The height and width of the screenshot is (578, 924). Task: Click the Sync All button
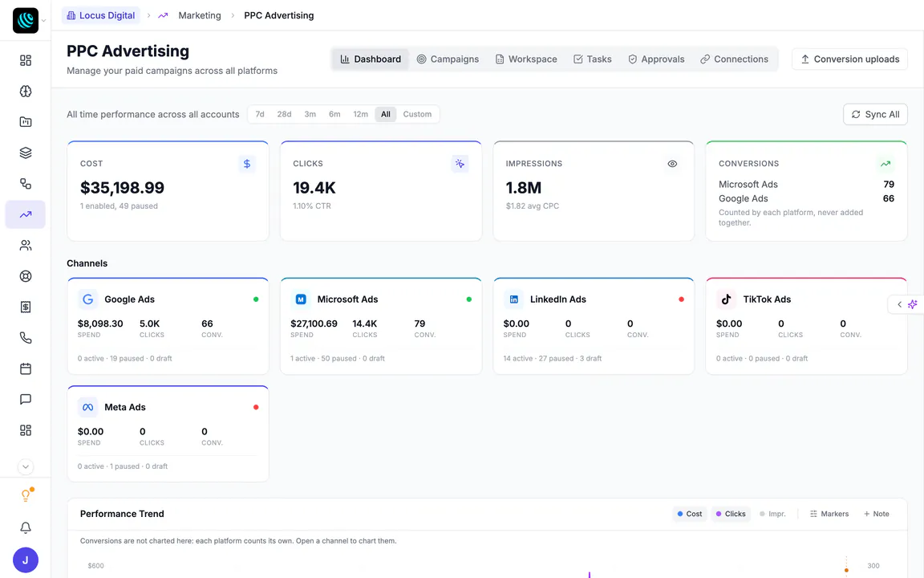(875, 115)
